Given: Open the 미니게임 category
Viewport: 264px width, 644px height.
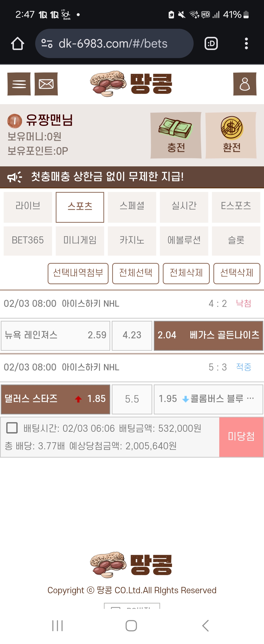Looking at the screenshot, I should coord(80,241).
